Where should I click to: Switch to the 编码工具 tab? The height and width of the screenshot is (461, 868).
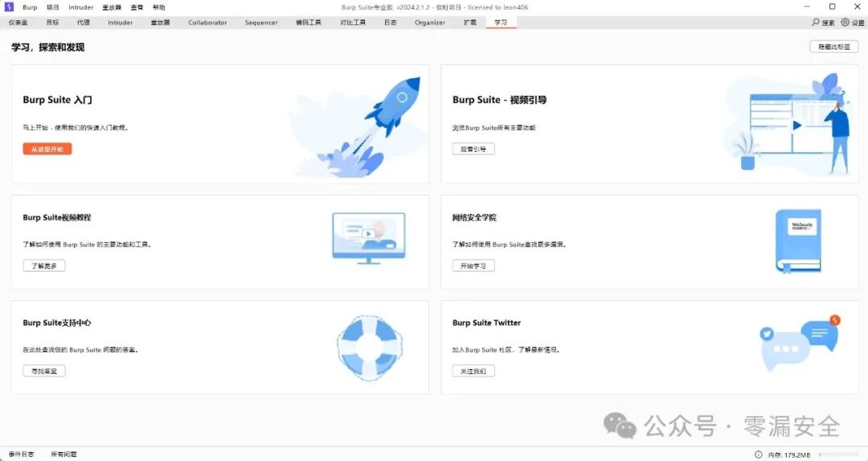click(x=309, y=23)
